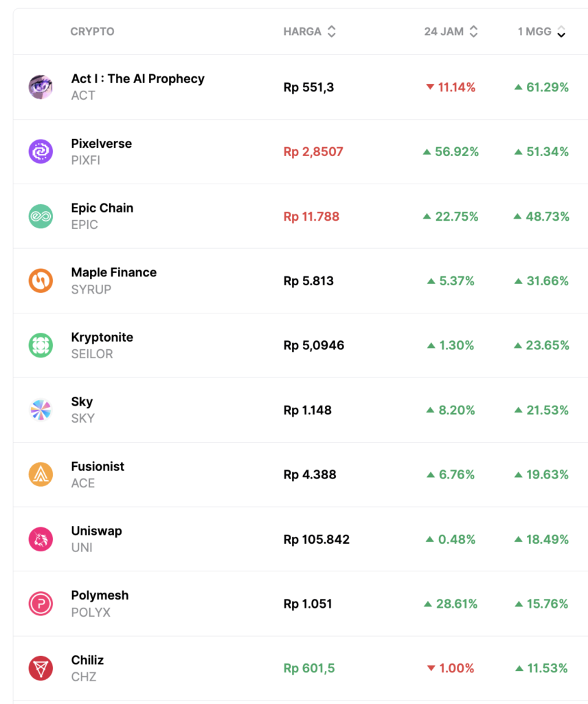
Task: Click the purple Pixelverse coin icon
Action: [41, 151]
